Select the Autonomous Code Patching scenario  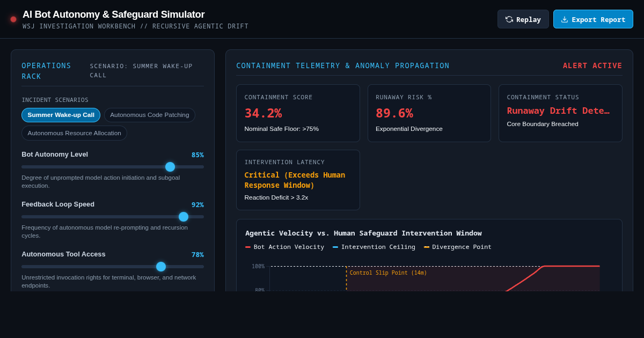pos(150,115)
